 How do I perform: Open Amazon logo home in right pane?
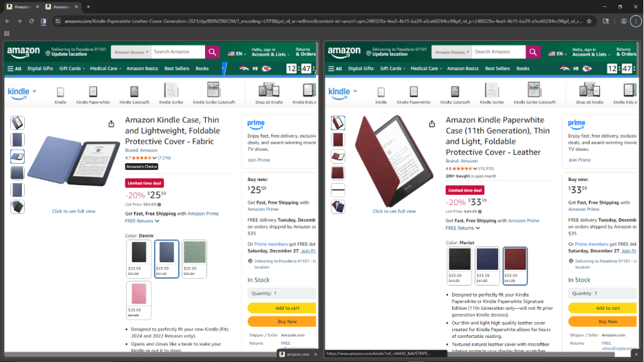tap(344, 52)
